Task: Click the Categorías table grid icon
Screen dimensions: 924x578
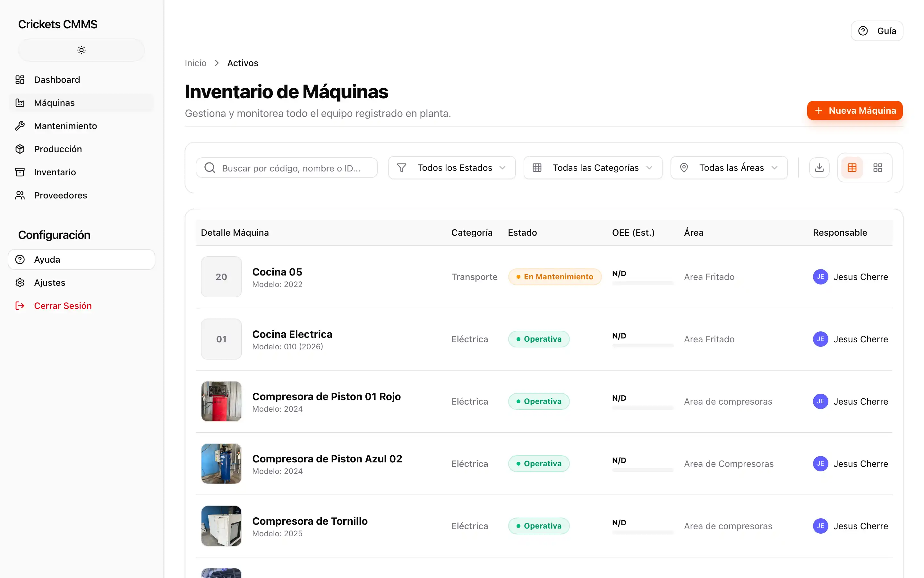Action: tap(537, 168)
